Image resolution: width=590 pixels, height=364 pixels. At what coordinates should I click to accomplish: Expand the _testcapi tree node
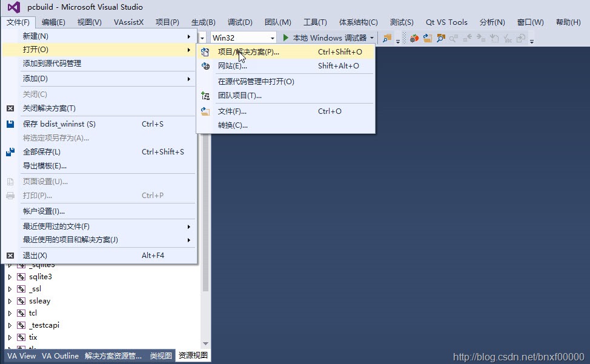10,325
